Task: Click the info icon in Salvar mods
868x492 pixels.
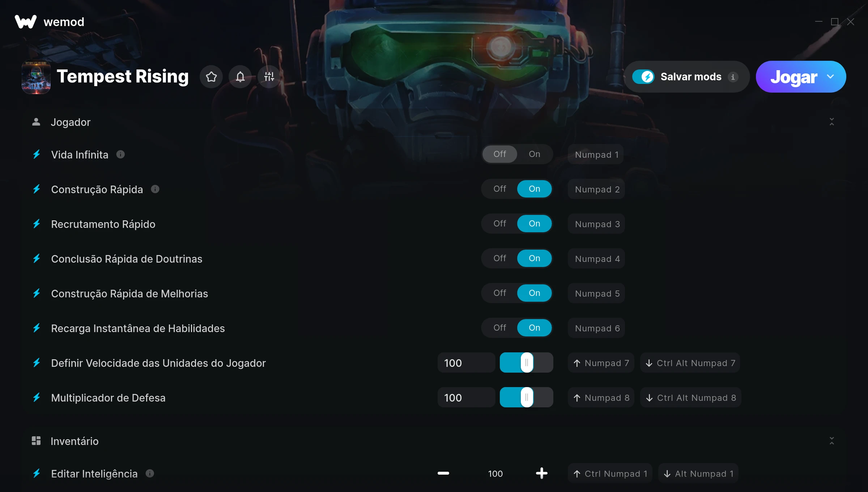Action: click(x=733, y=77)
